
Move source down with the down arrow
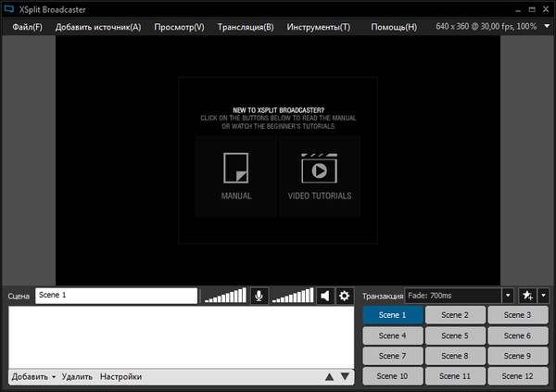[x=345, y=377]
